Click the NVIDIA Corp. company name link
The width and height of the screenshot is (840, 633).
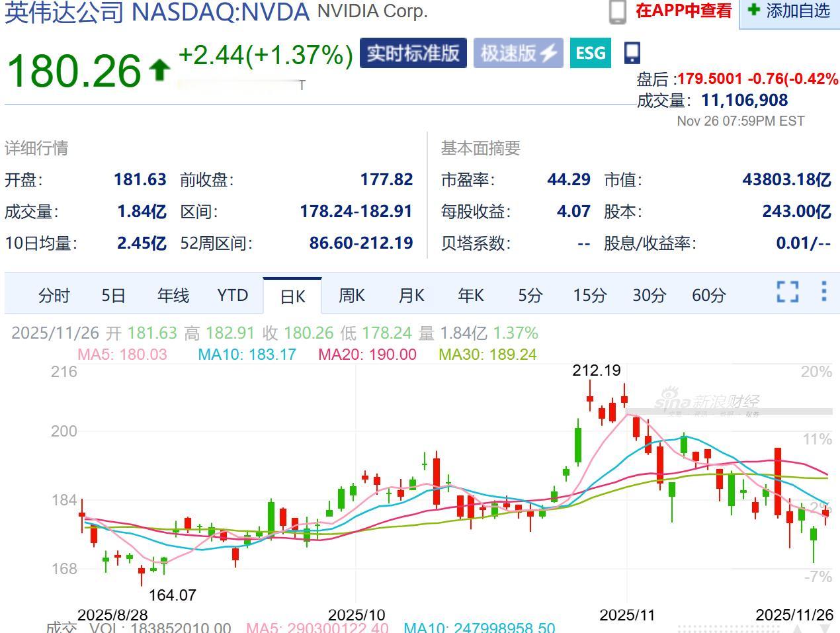(373, 11)
